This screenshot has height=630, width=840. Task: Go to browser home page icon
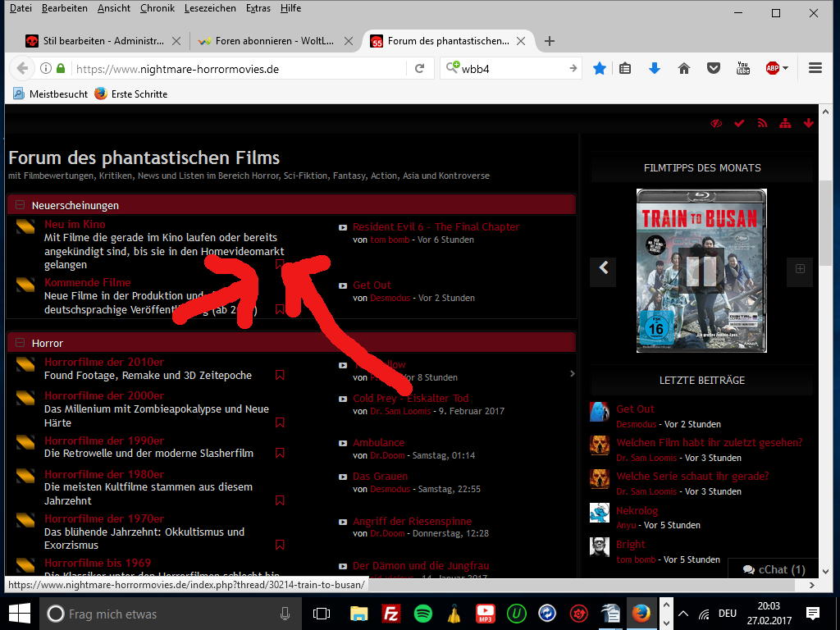coord(683,69)
